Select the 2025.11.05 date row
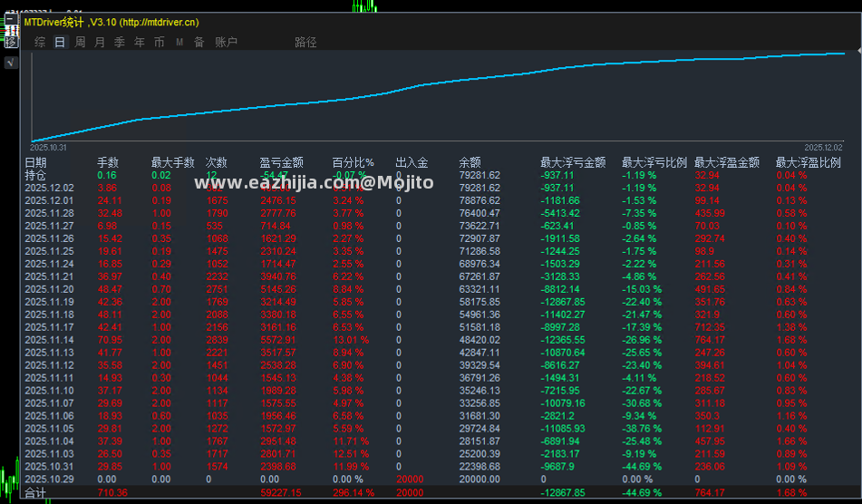This screenshot has width=862, height=504. 49,428
